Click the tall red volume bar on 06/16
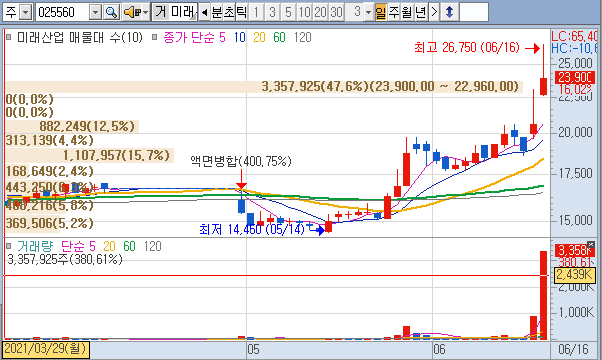Image resolution: width=602 pixels, height=360 pixels. pyautogui.click(x=543, y=296)
